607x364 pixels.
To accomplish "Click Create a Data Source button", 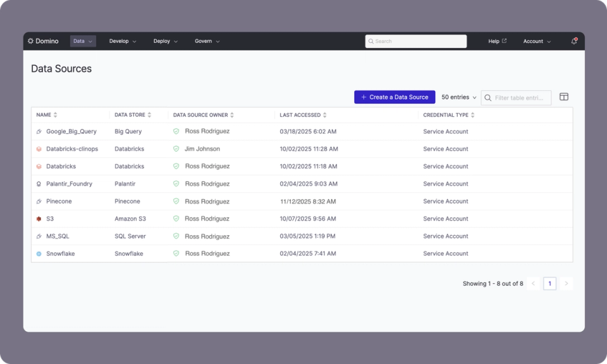I will click(395, 97).
